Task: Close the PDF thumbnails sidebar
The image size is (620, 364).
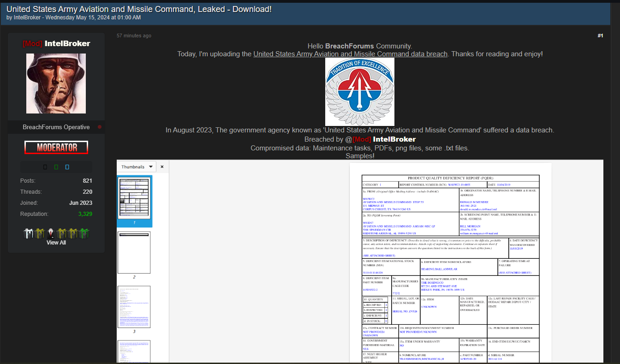Action: pos(162,167)
